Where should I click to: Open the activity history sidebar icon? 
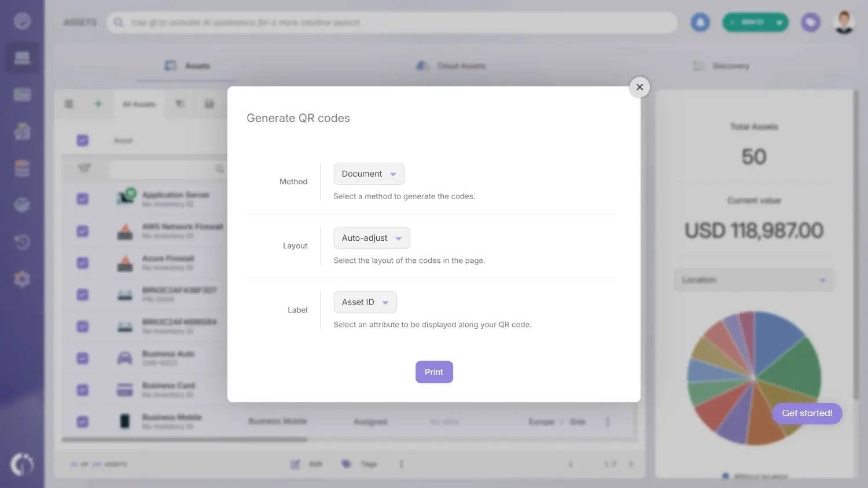click(x=22, y=242)
